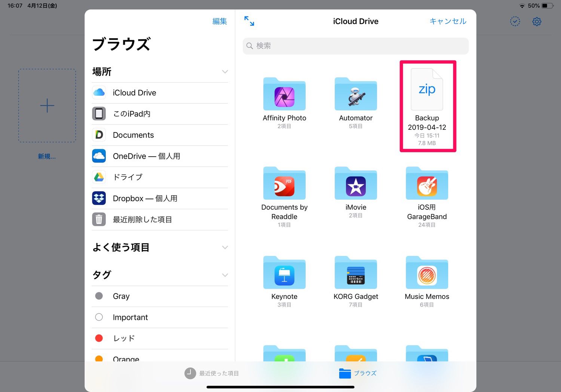The height and width of the screenshot is (392, 561).
Task: Click the Documents app D icon
Action: pos(99,135)
